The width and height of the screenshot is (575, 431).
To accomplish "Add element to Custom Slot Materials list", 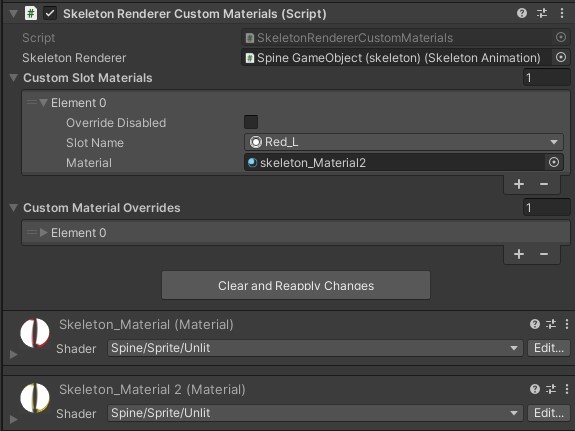I will (x=519, y=184).
